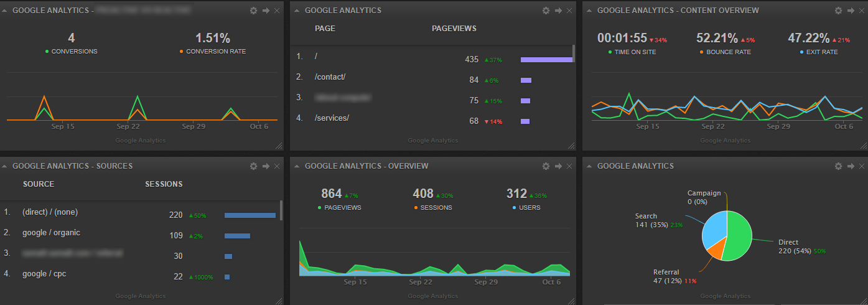Toggle the Conversion Rate legend series
The width and height of the screenshot is (868, 305).
tap(213, 52)
